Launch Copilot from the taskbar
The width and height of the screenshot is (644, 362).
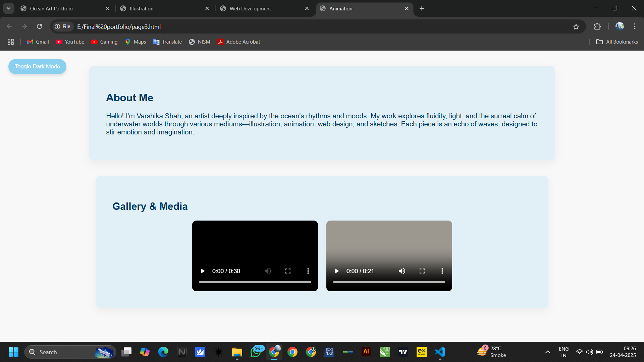pyautogui.click(x=145, y=352)
